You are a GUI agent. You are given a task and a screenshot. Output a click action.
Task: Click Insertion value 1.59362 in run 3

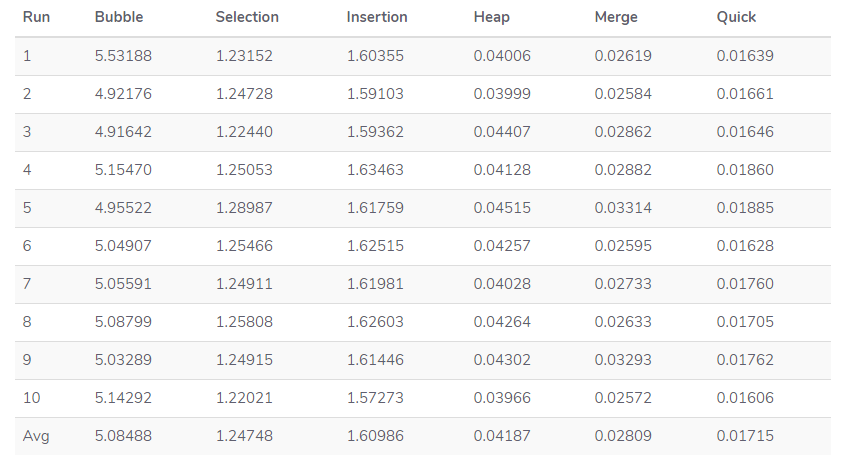click(x=375, y=132)
